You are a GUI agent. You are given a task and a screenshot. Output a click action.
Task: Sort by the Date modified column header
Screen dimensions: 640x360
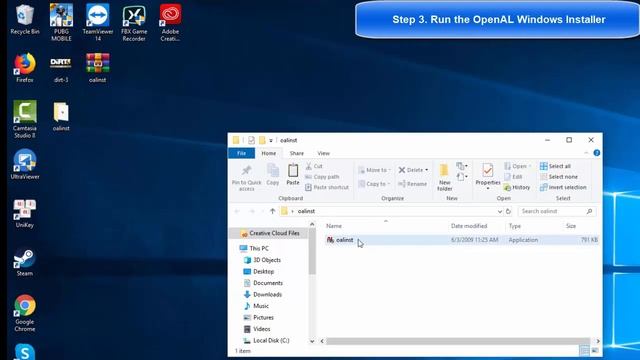point(469,226)
